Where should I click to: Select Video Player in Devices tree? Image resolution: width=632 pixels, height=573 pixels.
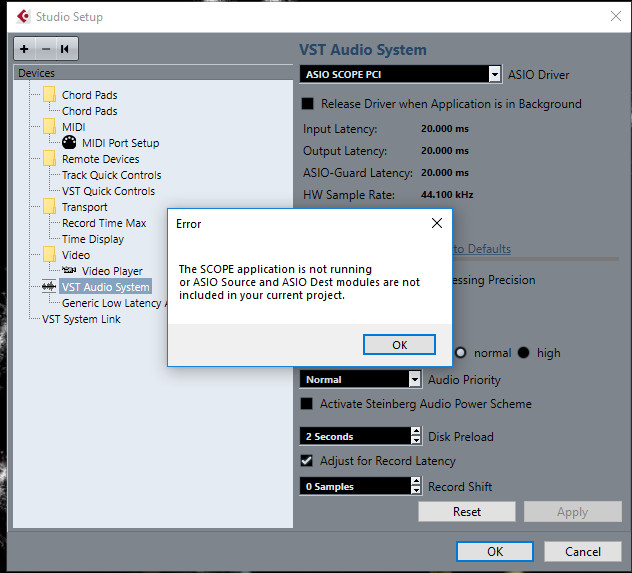[x=112, y=271]
